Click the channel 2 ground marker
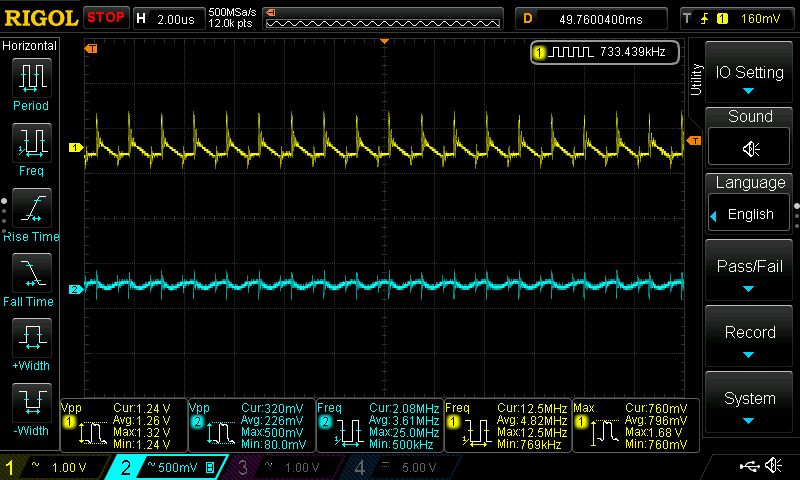 76,289
